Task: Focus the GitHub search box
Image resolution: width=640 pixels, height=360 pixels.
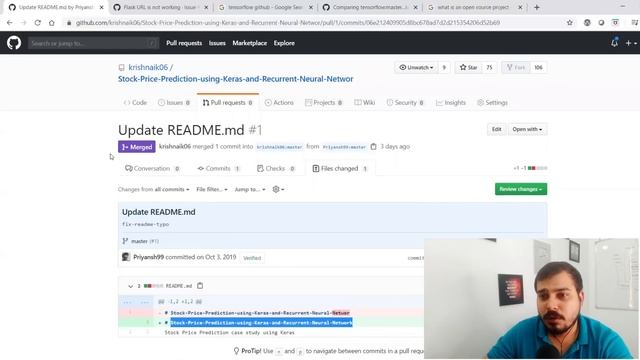Action: point(93,43)
